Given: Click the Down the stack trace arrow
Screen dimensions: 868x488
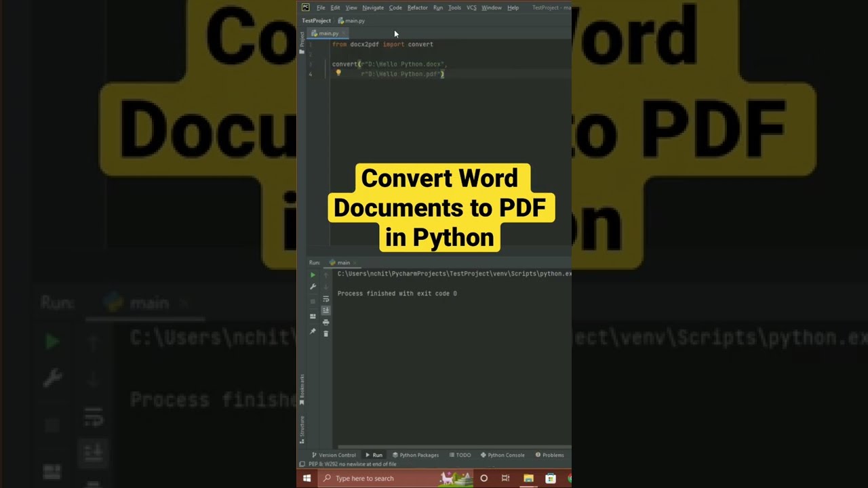Looking at the screenshot, I should click(x=325, y=287).
